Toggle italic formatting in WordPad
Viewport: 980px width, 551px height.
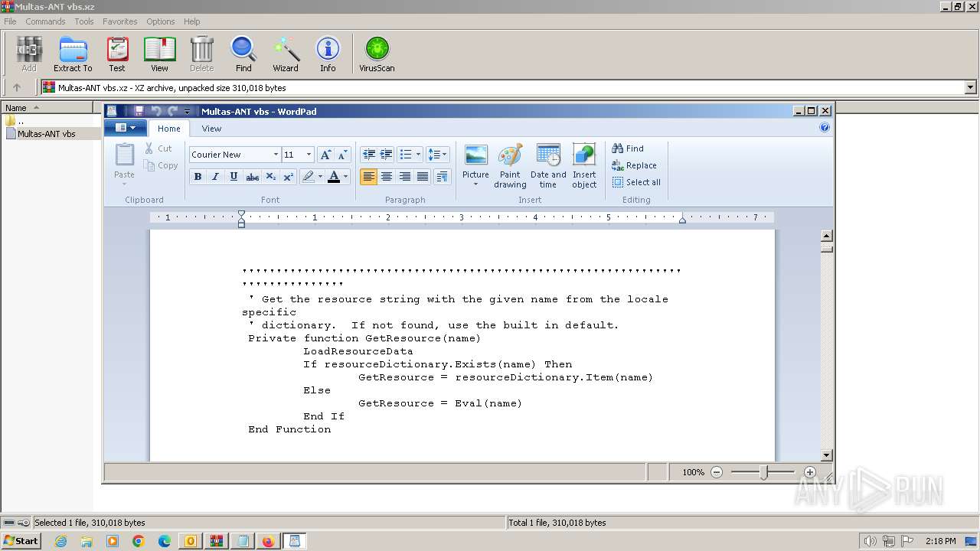pyautogui.click(x=215, y=177)
